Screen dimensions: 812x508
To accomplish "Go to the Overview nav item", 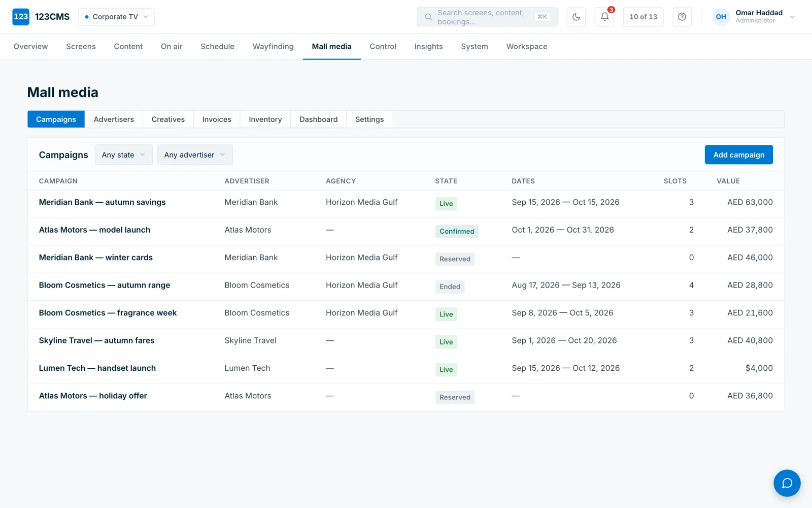I will point(31,47).
